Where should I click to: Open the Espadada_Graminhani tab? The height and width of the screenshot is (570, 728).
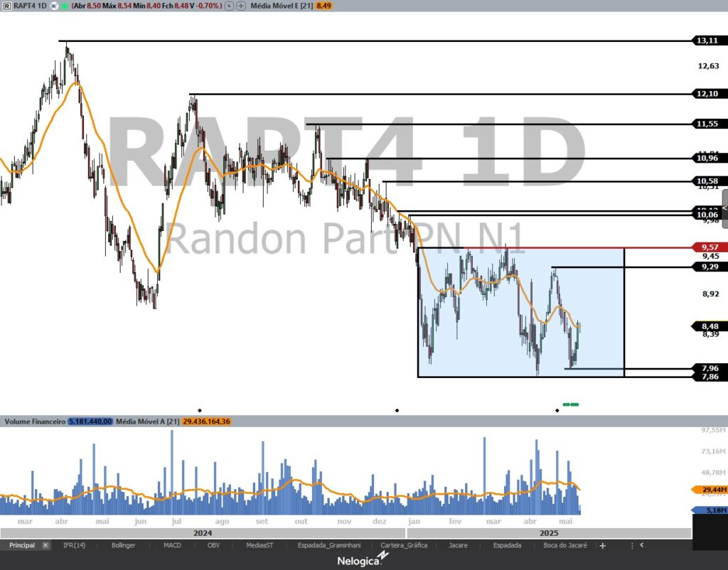tap(329, 545)
